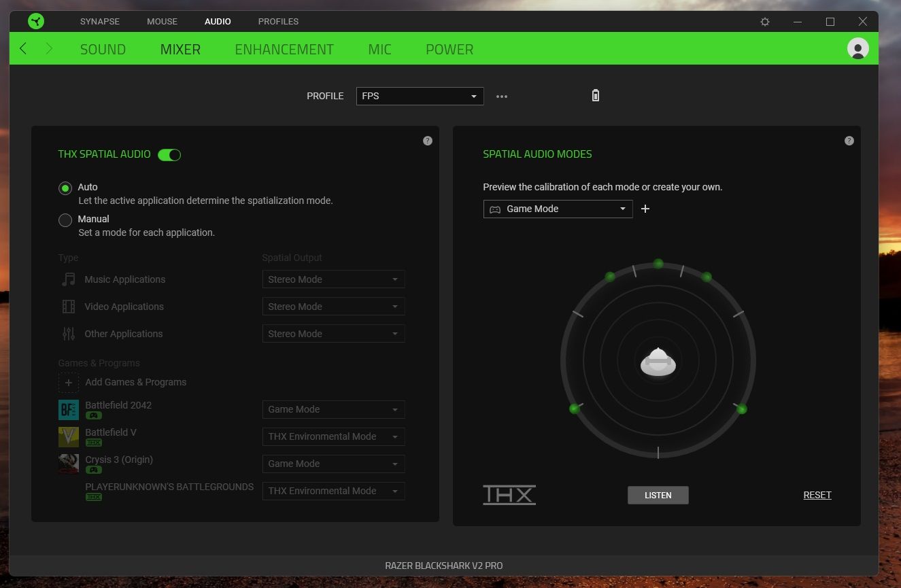Image resolution: width=901 pixels, height=588 pixels.
Task: Select the Auto spatialization option
Action: pyautogui.click(x=65, y=188)
